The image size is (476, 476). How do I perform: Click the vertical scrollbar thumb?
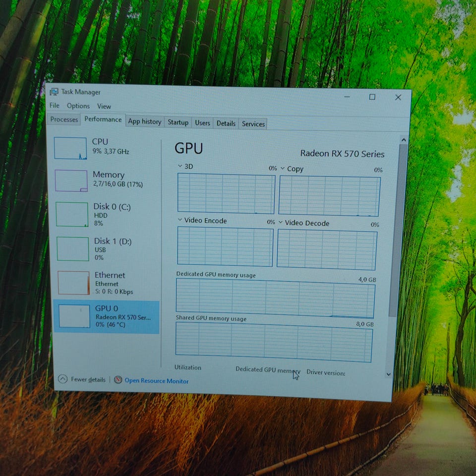point(398,231)
